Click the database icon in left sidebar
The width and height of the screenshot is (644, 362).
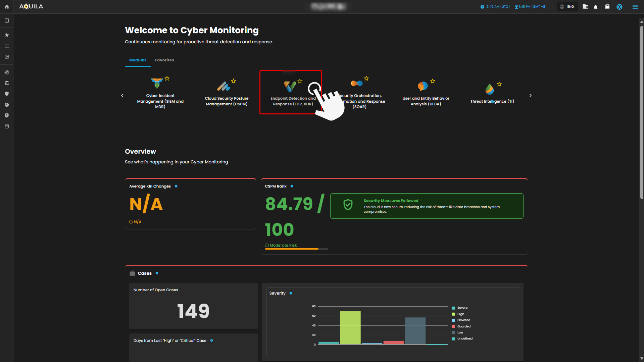tap(6, 126)
